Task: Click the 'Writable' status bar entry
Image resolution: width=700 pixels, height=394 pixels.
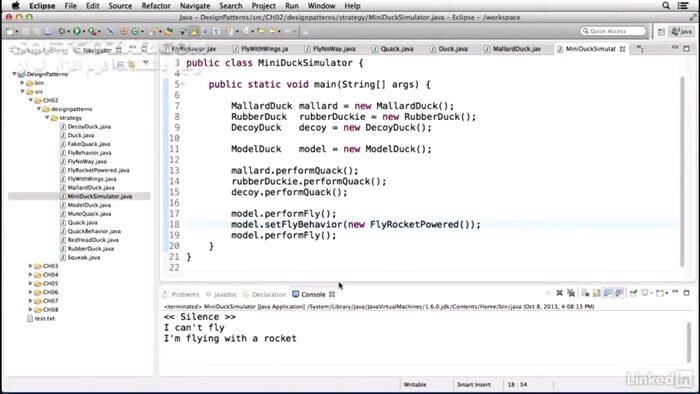Action: point(415,384)
